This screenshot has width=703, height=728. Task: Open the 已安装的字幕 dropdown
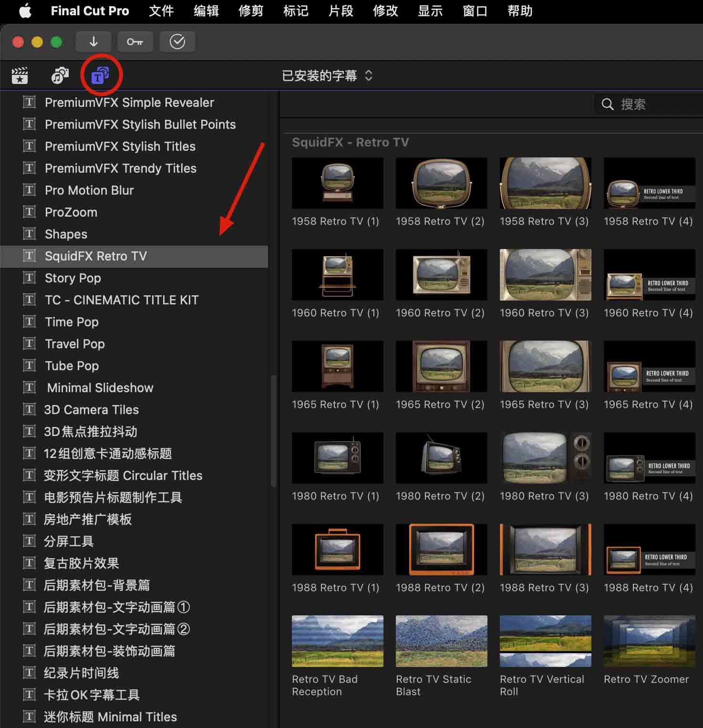click(x=327, y=76)
